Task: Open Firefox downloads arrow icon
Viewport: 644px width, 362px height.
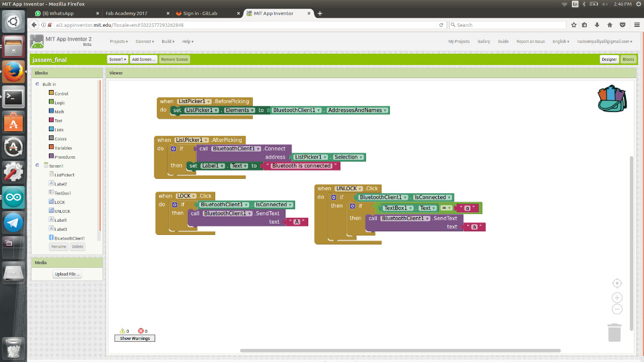Action: coord(597,24)
